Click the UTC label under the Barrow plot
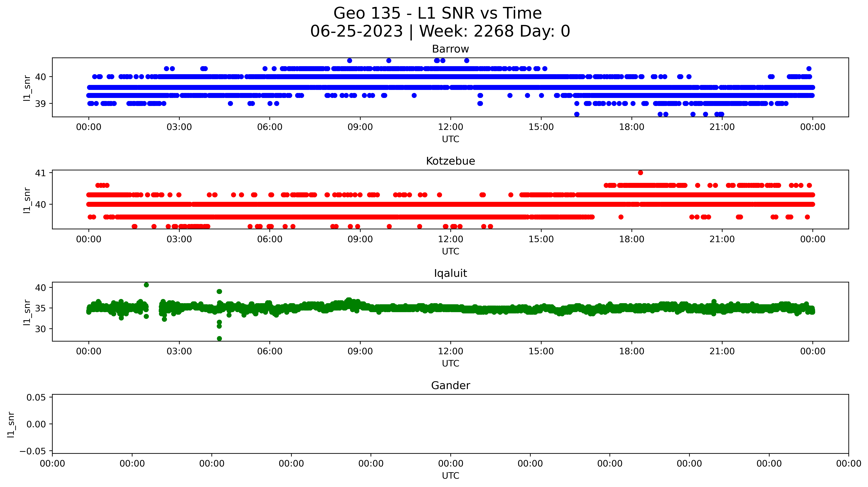Viewport: 868px width, 487px height. (451, 139)
